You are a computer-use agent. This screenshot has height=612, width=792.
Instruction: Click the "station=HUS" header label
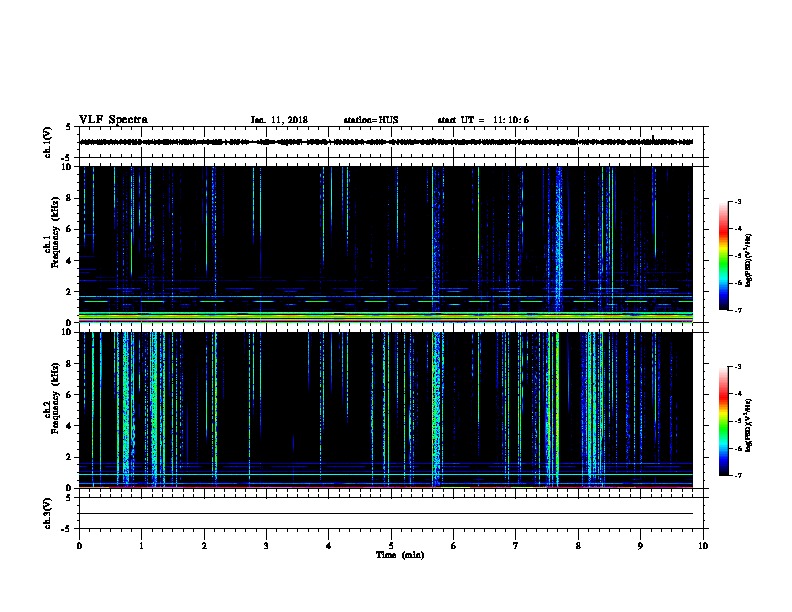[371, 120]
